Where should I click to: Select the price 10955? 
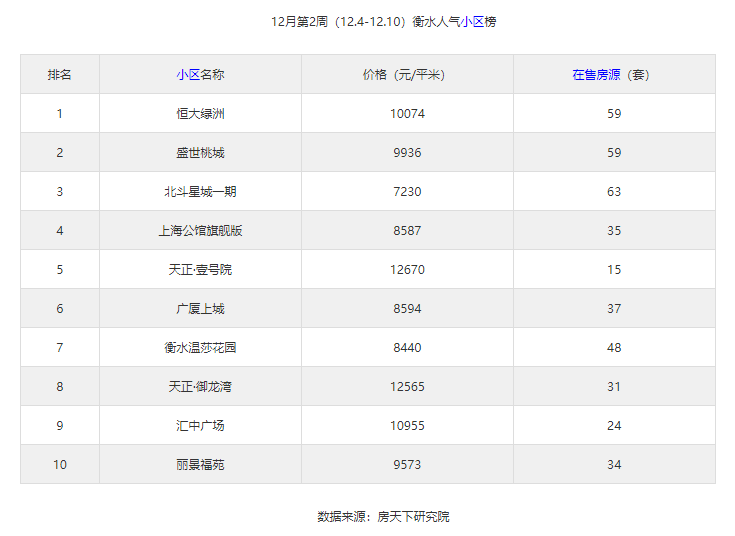pyautogui.click(x=407, y=425)
